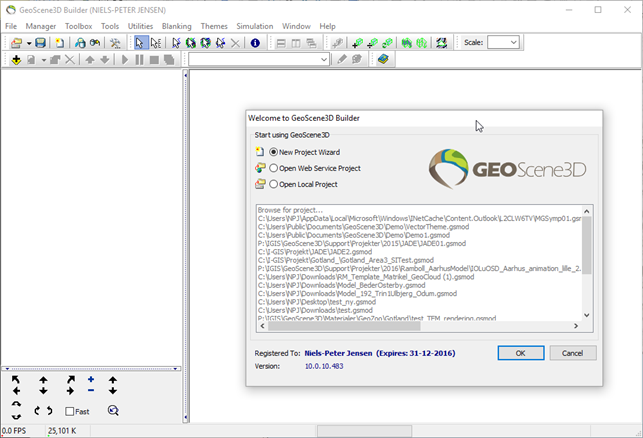Click the Play animation button
Viewport: 643px width, 438px height.
click(x=125, y=60)
